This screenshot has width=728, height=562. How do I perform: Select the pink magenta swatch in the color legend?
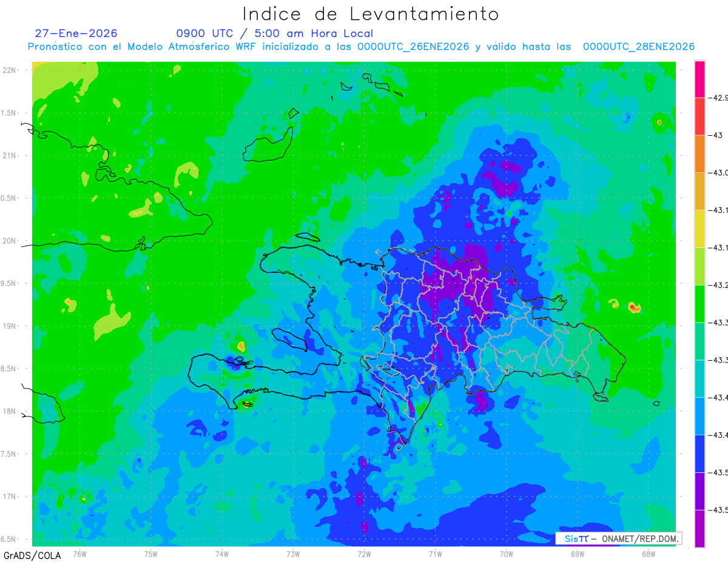pos(699,79)
